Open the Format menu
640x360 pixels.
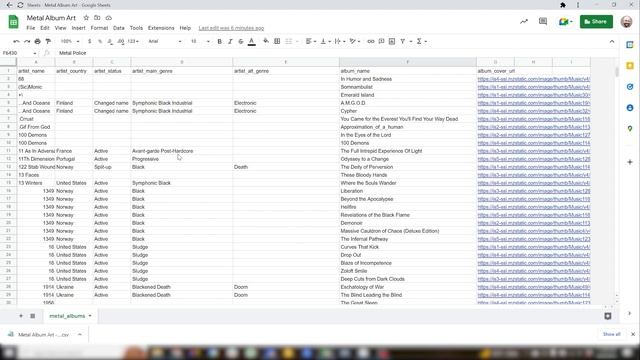(x=99, y=28)
